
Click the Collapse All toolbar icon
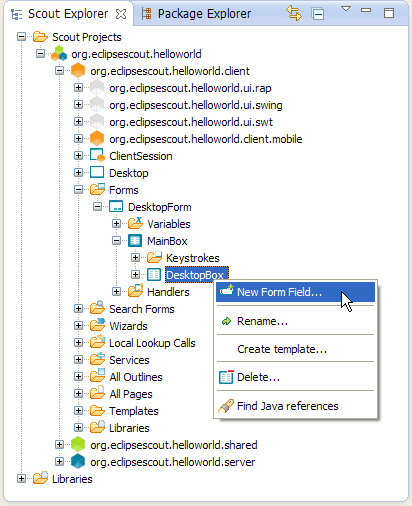[318, 14]
